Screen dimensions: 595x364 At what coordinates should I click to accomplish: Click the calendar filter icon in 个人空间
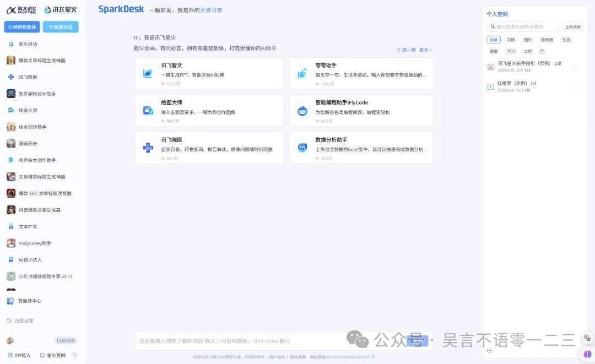click(x=542, y=51)
